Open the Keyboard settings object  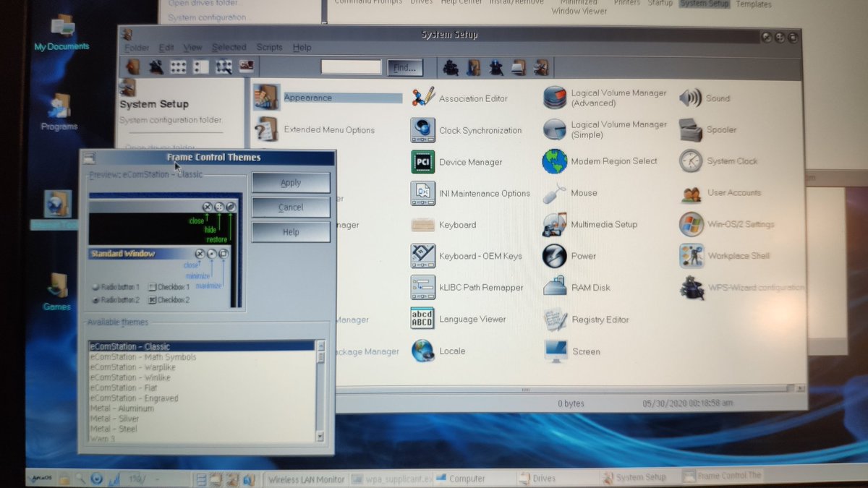(x=423, y=225)
